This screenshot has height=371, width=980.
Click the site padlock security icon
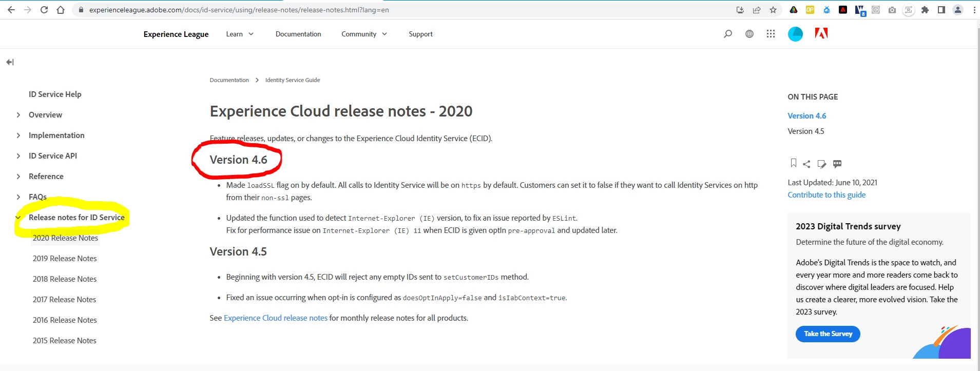click(81, 10)
